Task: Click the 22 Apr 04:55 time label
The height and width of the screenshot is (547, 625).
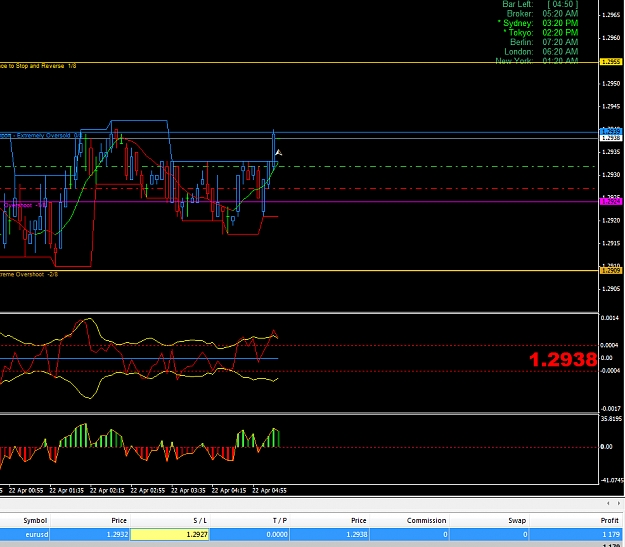Action: 269,490
